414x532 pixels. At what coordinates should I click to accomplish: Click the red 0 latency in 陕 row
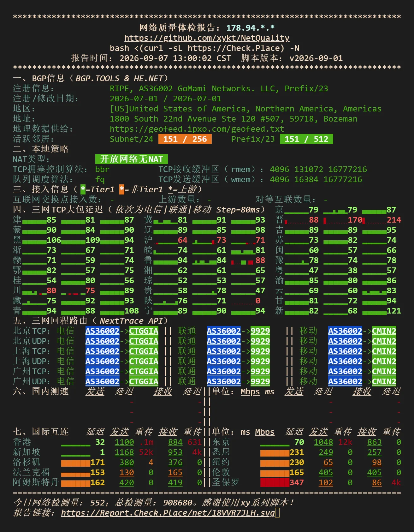tap(258, 301)
